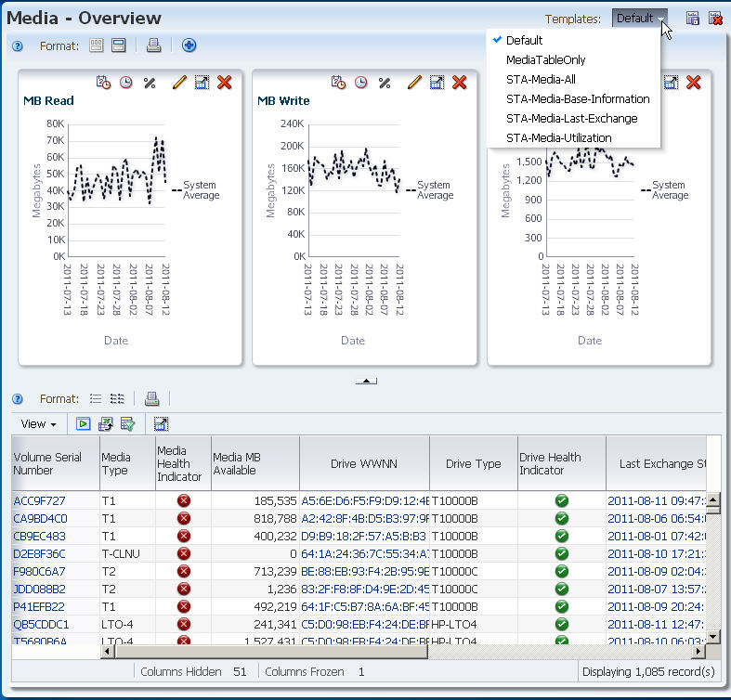This screenshot has height=700, width=731.
Task: Print the graphs using top printer icon
Action: click(154, 45)
